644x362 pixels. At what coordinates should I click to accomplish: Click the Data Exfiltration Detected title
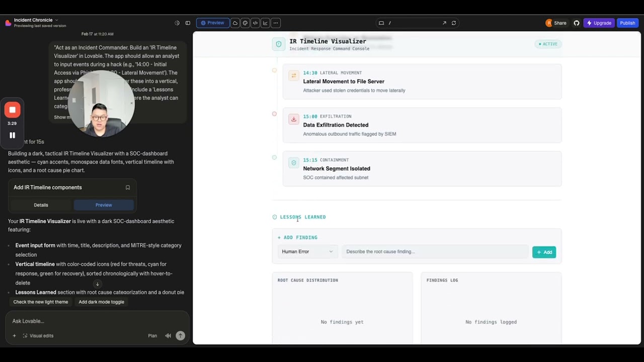[336, 125]
